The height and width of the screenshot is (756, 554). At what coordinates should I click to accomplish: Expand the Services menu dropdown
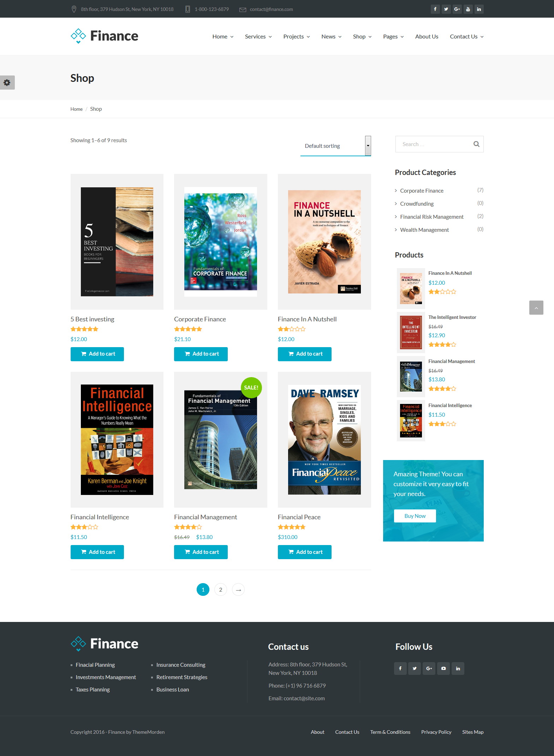[258, 36]
